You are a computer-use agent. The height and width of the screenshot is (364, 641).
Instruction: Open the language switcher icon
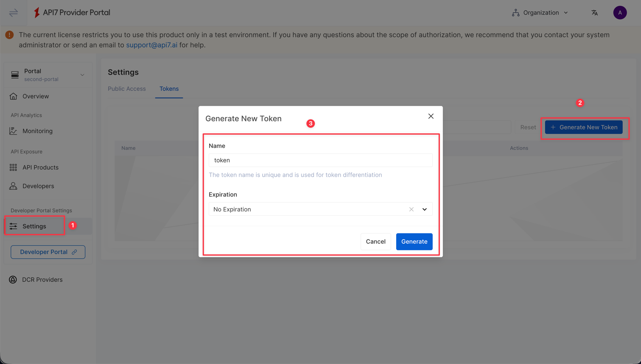coord(594,12)
